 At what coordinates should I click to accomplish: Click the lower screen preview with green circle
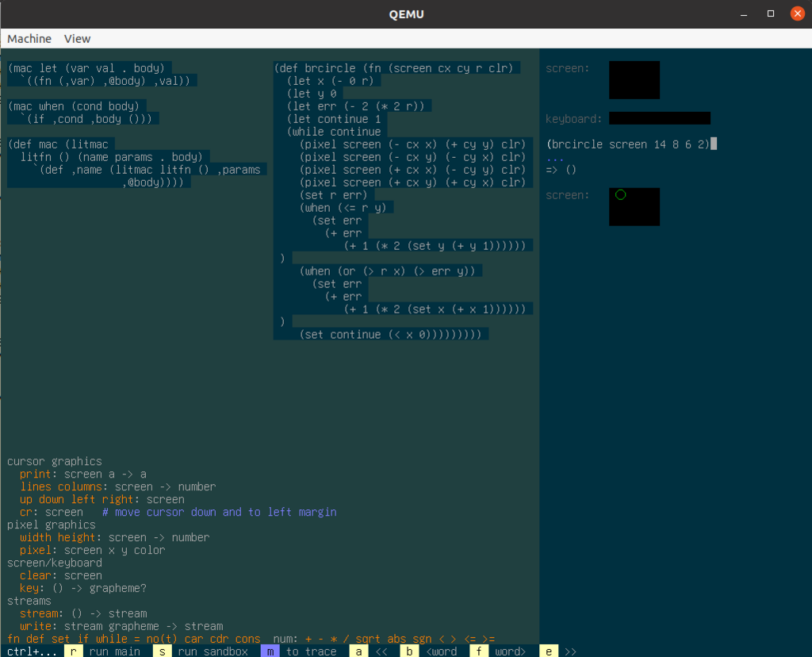(634, 207)
